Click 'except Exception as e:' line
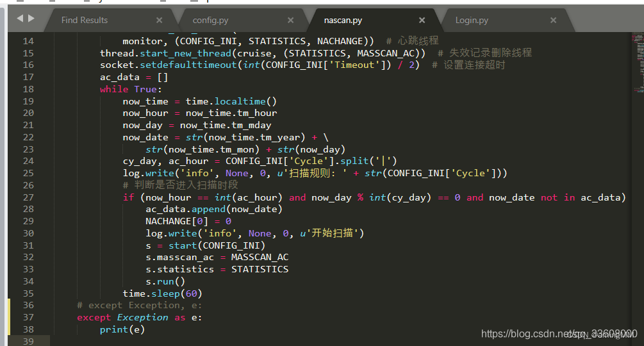 coord(139,317)
